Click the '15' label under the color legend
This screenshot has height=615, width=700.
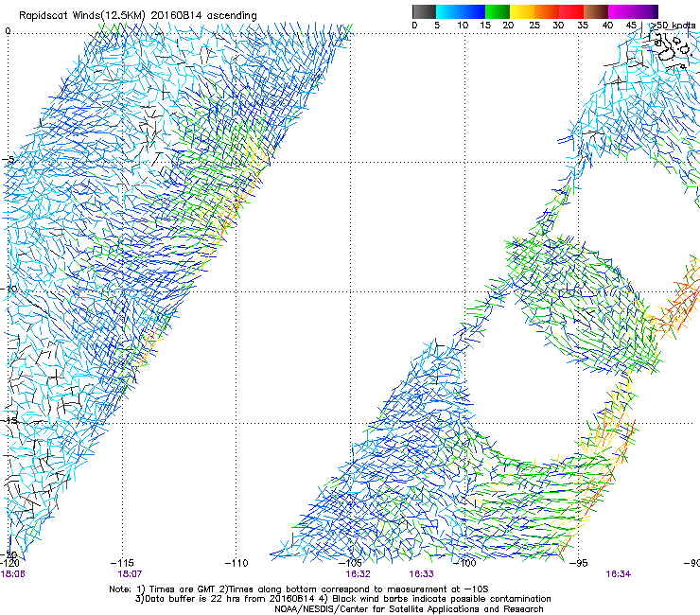coord(485,26)
